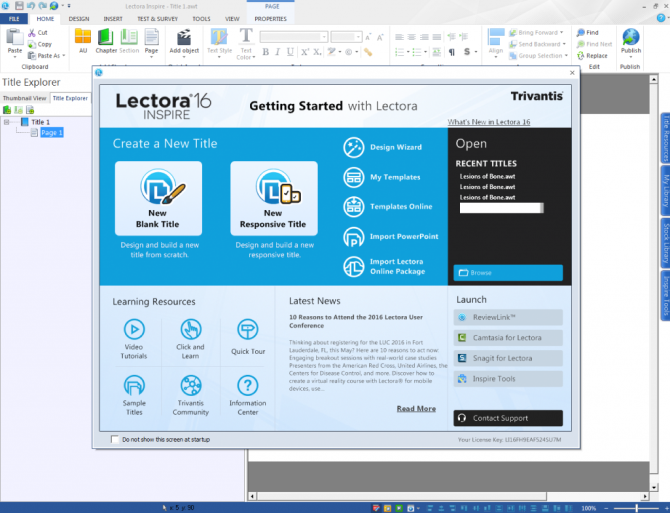Expand the Paste As dropdown
Image resolution: width=670 pixels, height=513 pixels.
click(64, 56)
